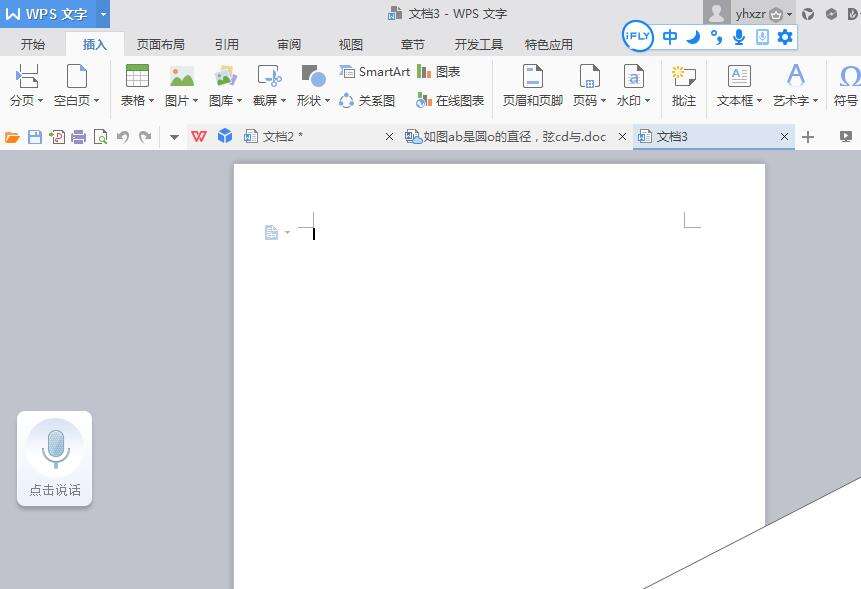
Task: Close the 文档2 document tab
Action: point(389,137)
